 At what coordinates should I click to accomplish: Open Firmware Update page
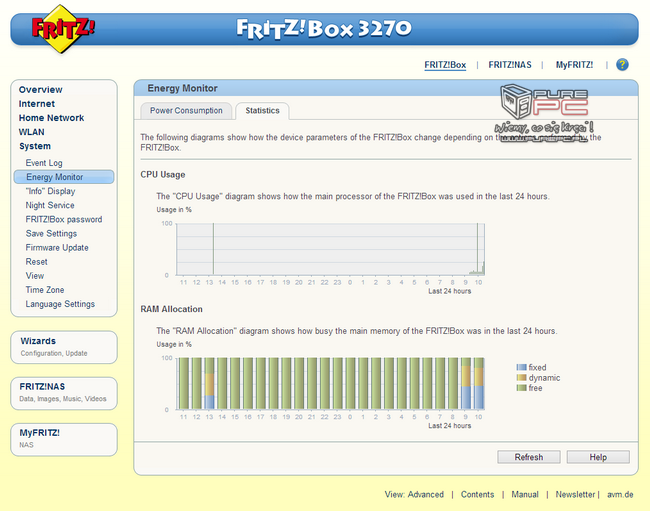pyautogui.click(x=57, y=247)
